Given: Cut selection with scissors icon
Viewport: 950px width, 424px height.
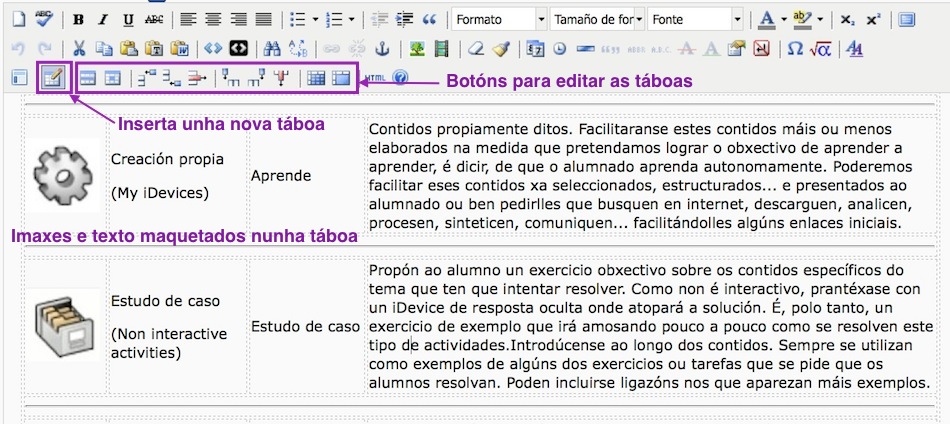Looking at the screenshot, I should click(x=79, y=48).
